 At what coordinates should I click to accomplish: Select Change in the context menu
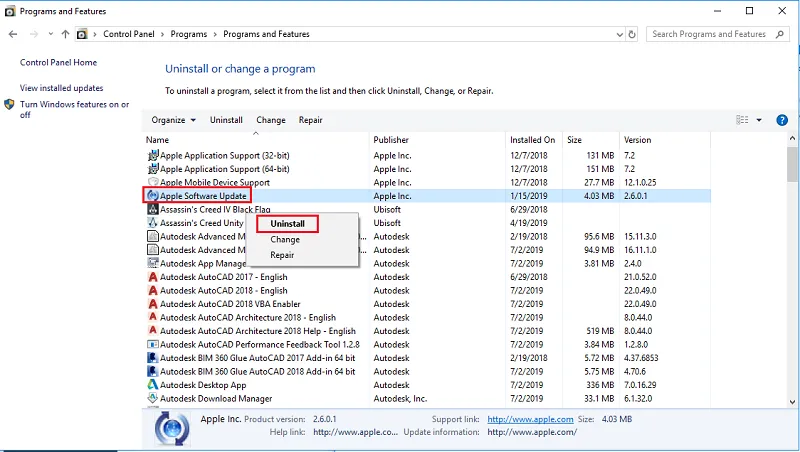click(x=284, y=240)
